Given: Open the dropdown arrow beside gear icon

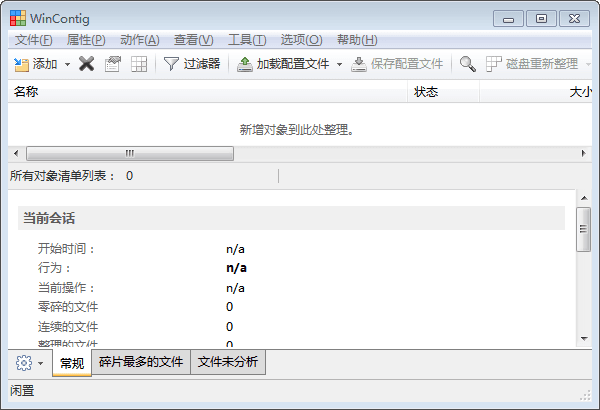Looking at the screenshot, I should click(x=41, y=363).
